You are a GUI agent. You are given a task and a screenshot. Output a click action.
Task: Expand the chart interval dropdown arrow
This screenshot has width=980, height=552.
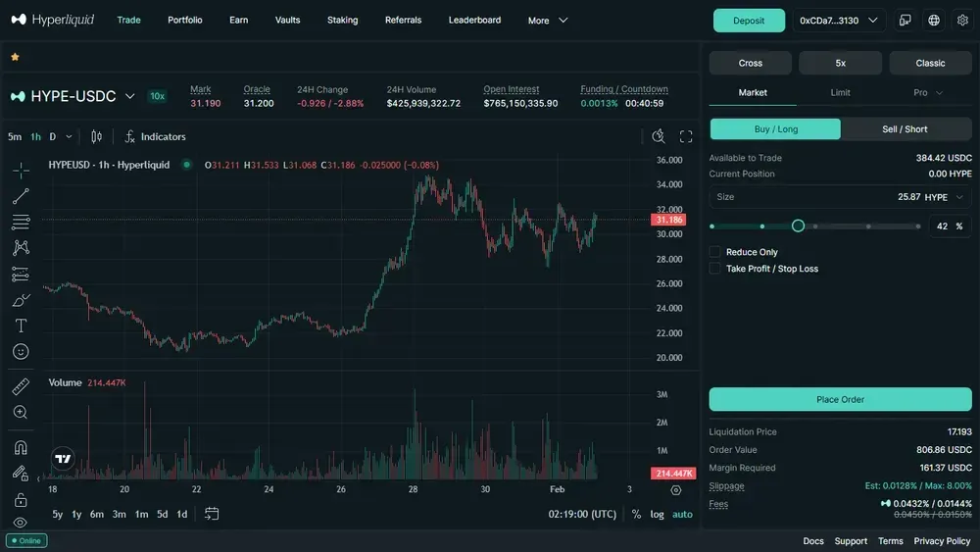click(x=69, y=136)
